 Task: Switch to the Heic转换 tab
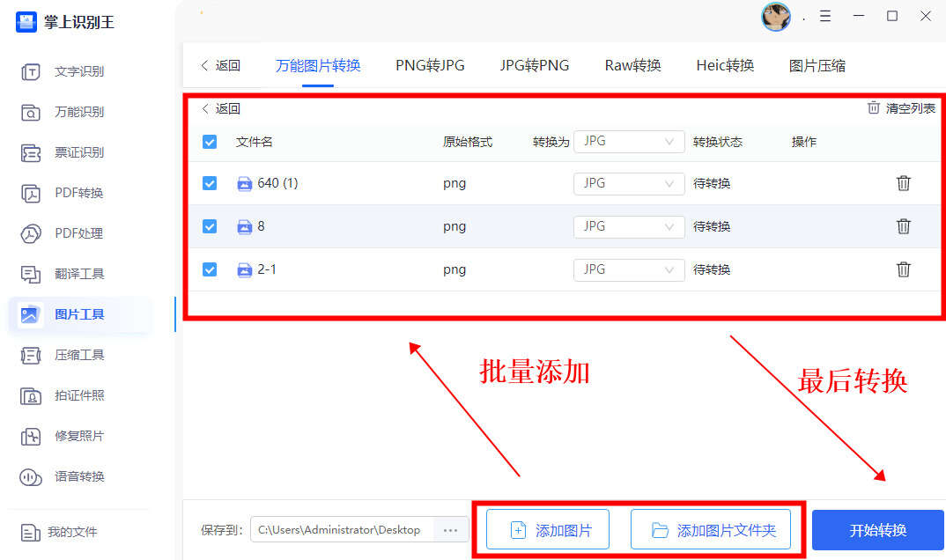click(725, 65)
